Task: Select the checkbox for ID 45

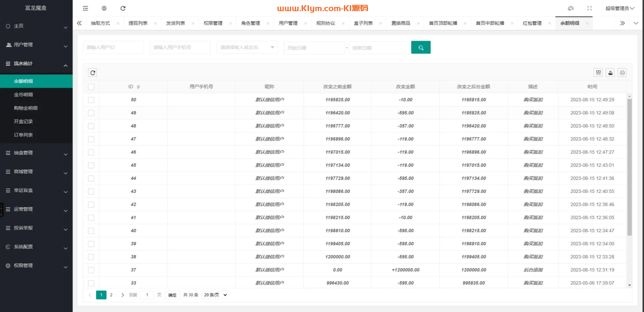Action: 91,165
